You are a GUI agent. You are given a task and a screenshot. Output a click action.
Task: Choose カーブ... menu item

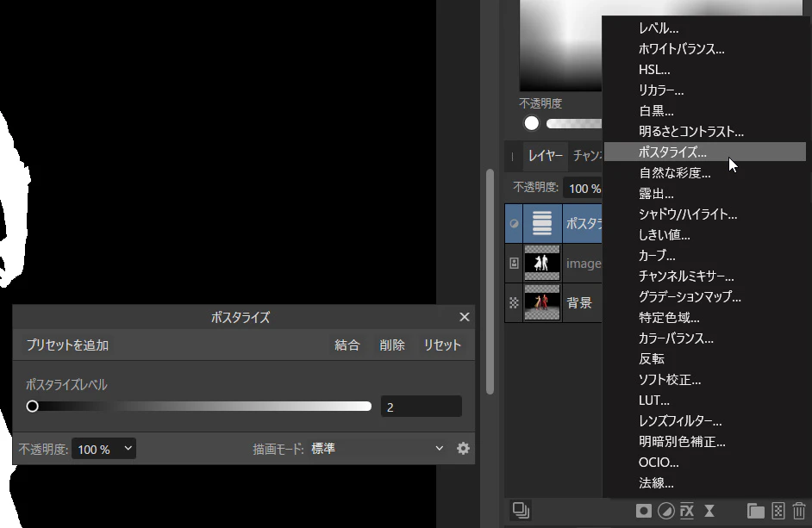click(x=705, y=256)
